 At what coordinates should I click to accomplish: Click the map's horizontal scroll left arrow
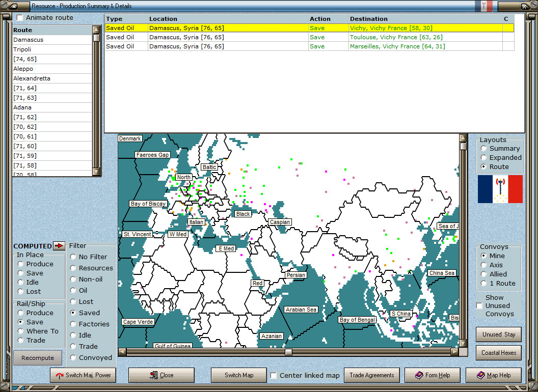122,352
